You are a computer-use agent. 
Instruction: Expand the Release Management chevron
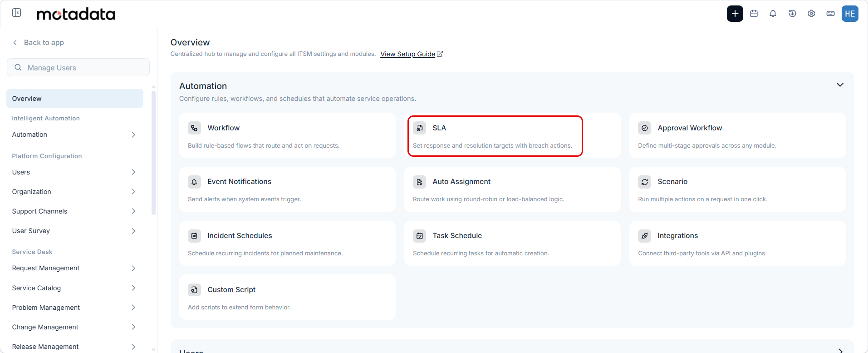[133, 347]
